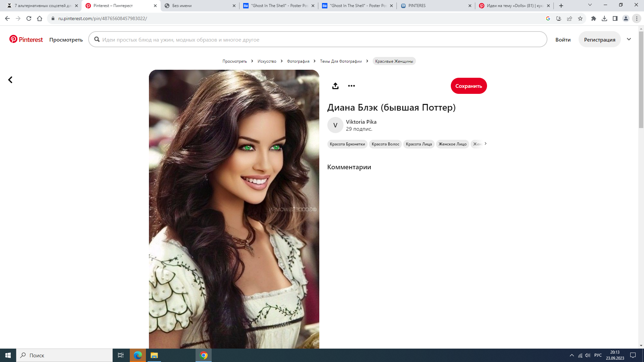Open the taskbar clock showing 20:13
The image size is (644, 362).
click(x=615, y=355)
